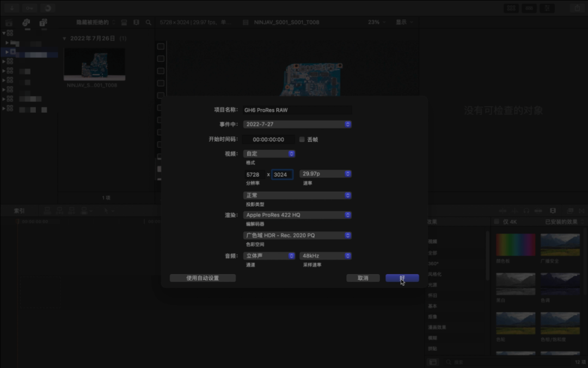Show or hide the browser panel
The image size is (588, 368).
click(511, 8)
